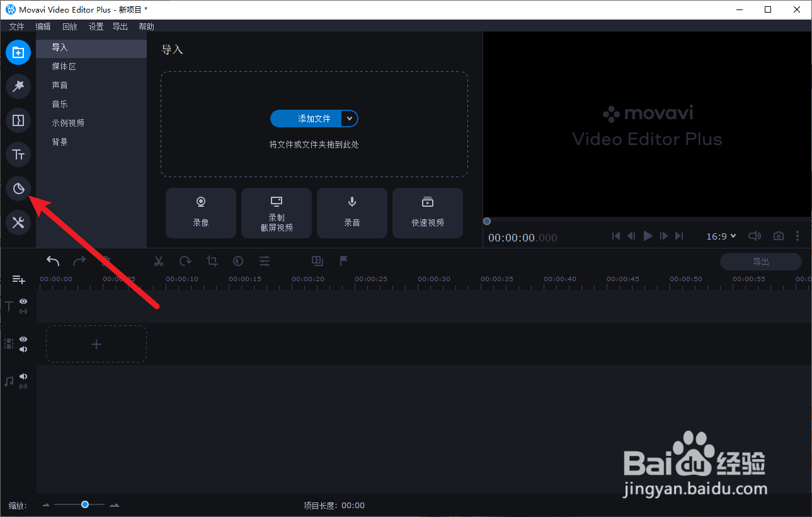Take a snapshot with the camera icon
This screenshot has height=517, width=812.
(779, 236)
